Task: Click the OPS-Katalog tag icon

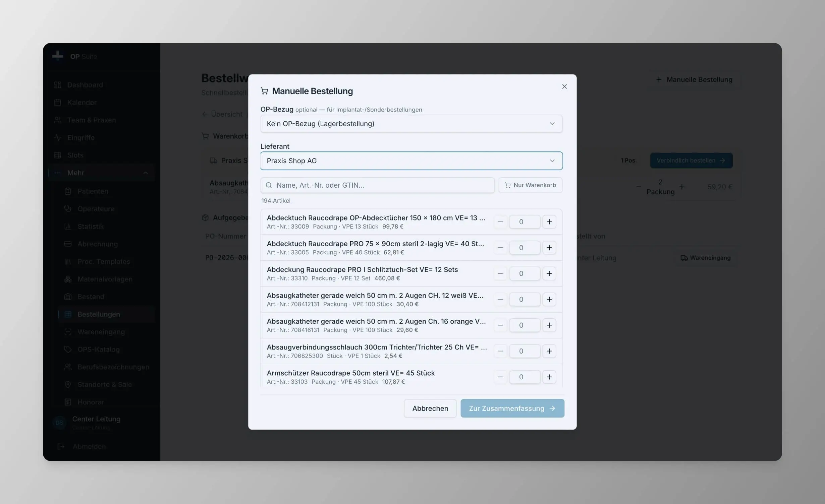Action: point(68,349)
